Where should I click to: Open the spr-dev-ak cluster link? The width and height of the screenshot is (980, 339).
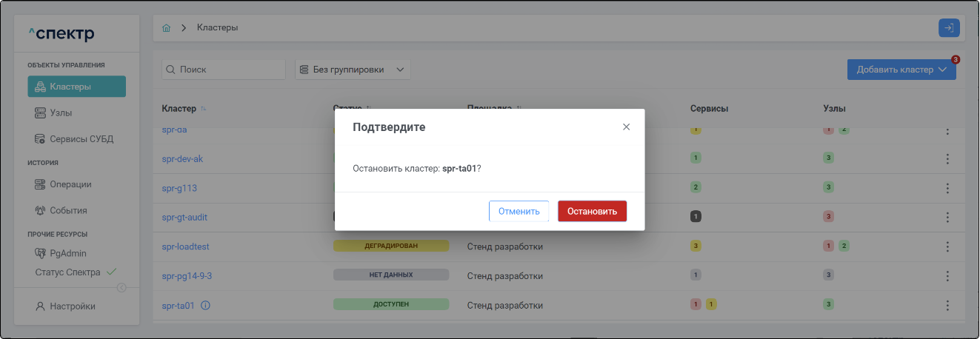pos(182,158)
